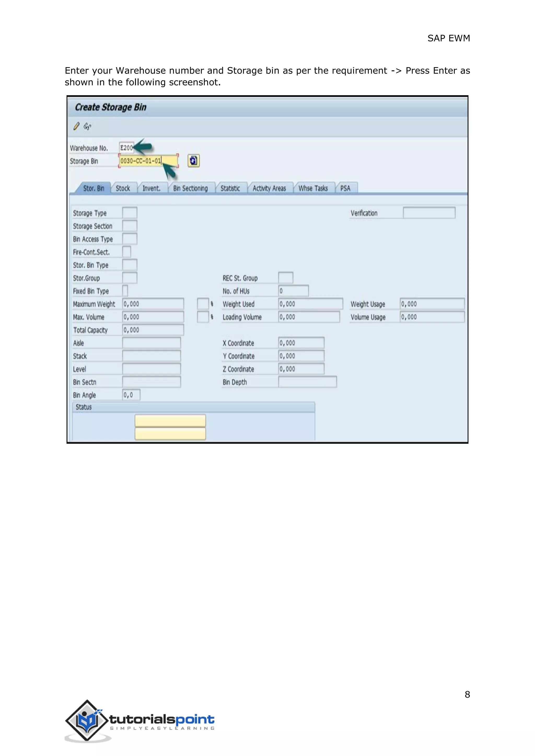The height and width of the screenshot is (756, 535).
Task: Click the Maximum Weight field
Action: (x=153, y=304)
